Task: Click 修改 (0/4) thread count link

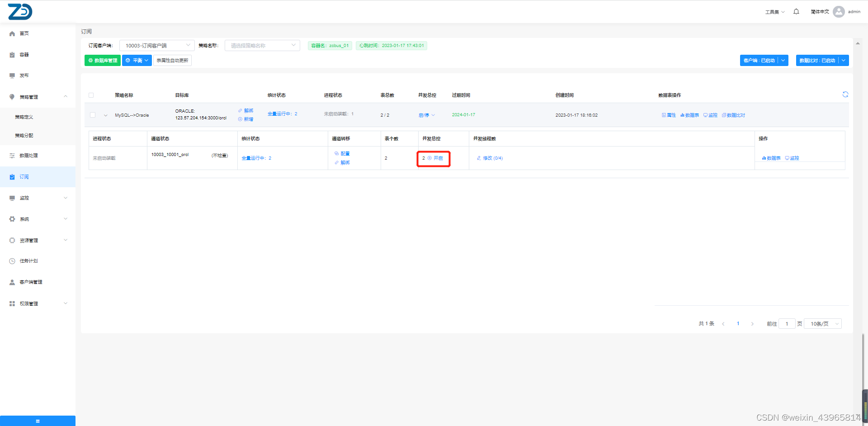Action: pyautogui.click(x=490, y=158)
